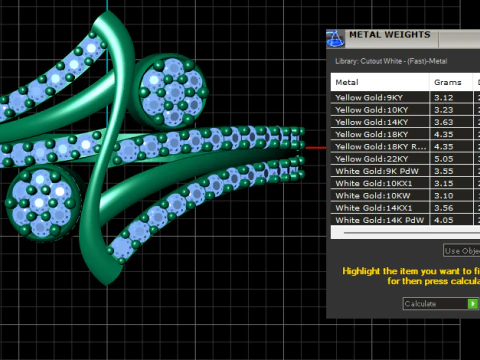Click the Metal Weights scale icon
The width and height of the screenshot is (480, 360).
pyautogui.click(x=335, y=39)
